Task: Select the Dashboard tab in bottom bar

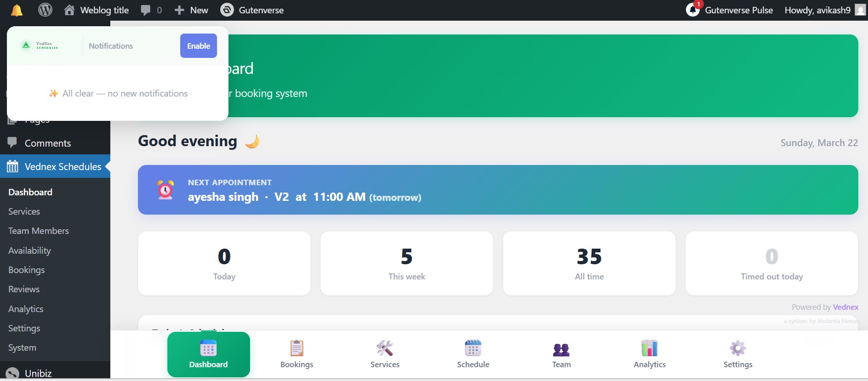Action: click(x=208, y=354)
